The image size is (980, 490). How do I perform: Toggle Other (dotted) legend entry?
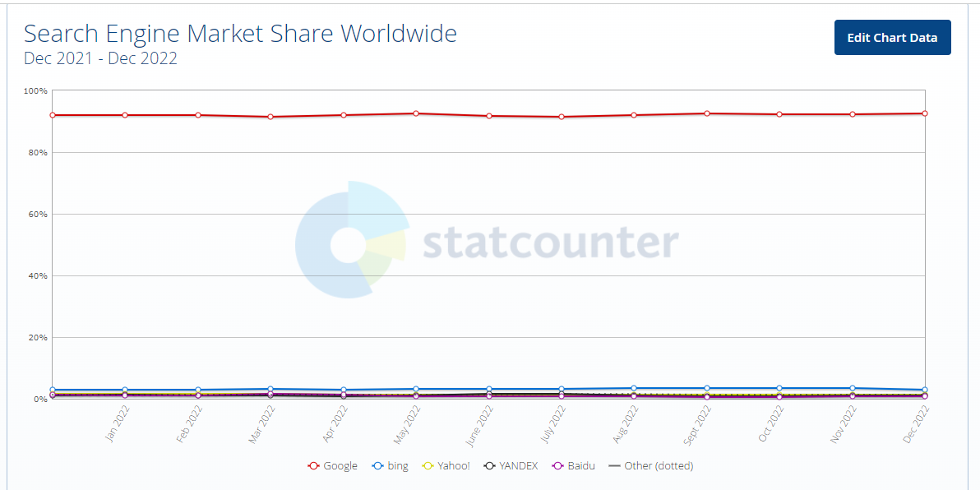(x=650, y=465)
